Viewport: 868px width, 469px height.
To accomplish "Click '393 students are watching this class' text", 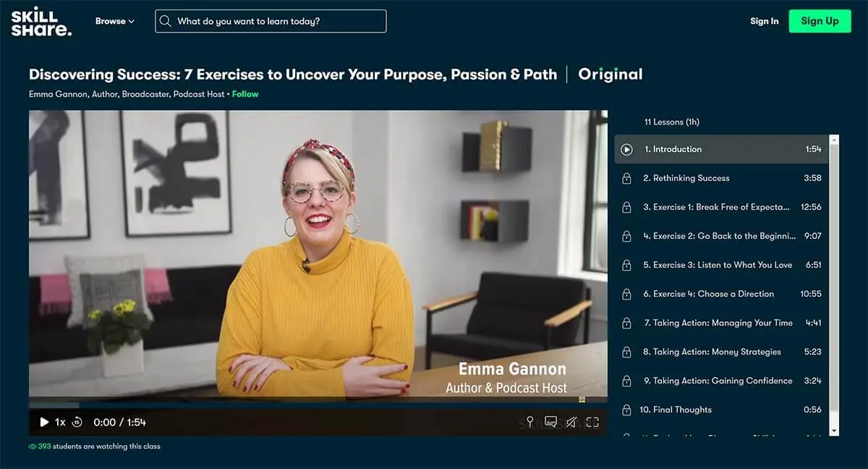I will tap(99, 447).
